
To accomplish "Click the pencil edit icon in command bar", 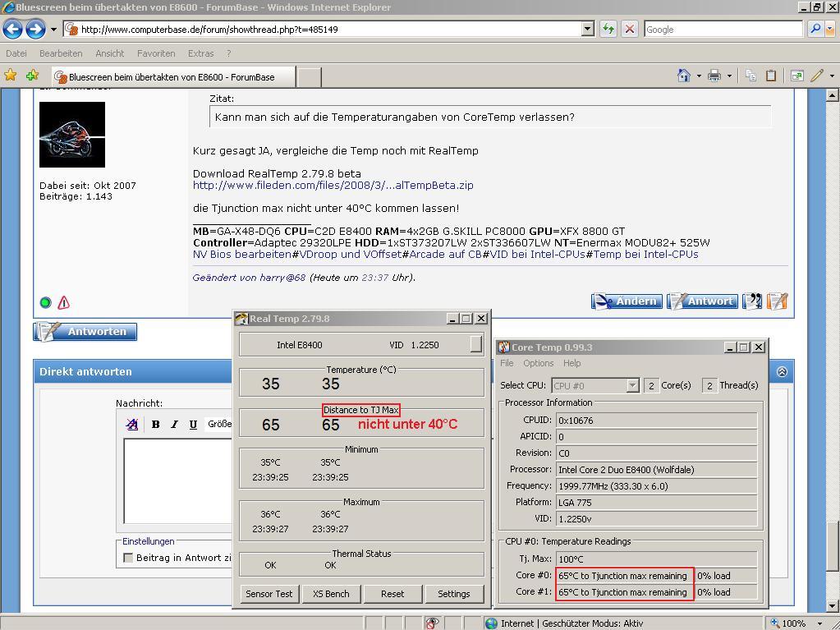I will pyautogui.click(x=817, y=76).
